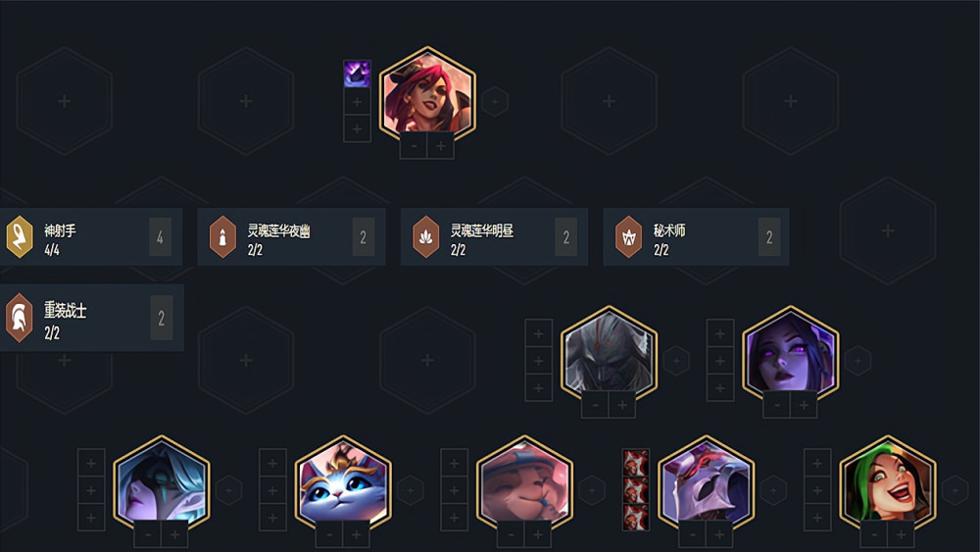Select the gray armored champion portrait

609,354
